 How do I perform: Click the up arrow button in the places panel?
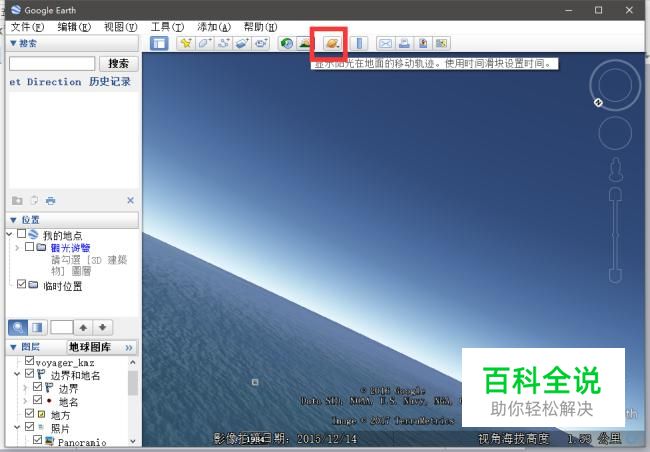point(83,328)
